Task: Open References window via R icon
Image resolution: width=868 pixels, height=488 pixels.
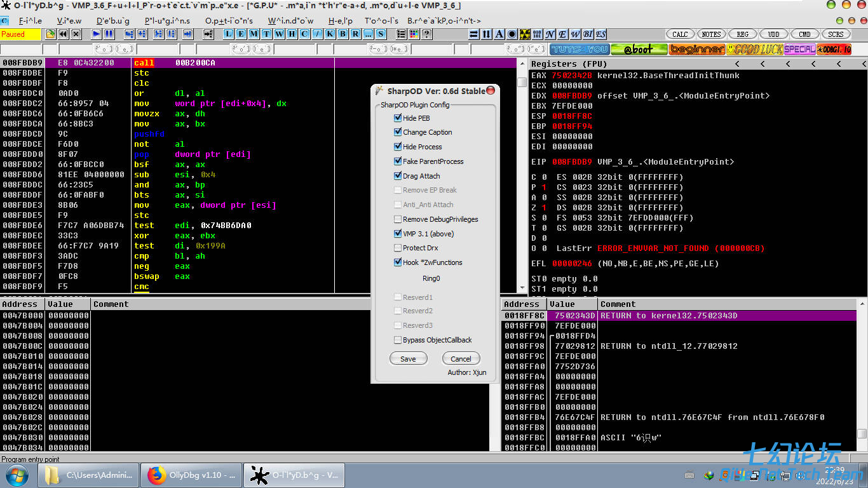Action: point(356,34)
